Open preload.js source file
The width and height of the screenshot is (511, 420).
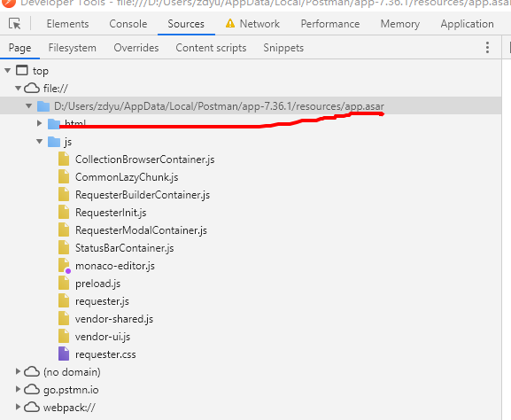pyautogui.click(x=97, y=284)
